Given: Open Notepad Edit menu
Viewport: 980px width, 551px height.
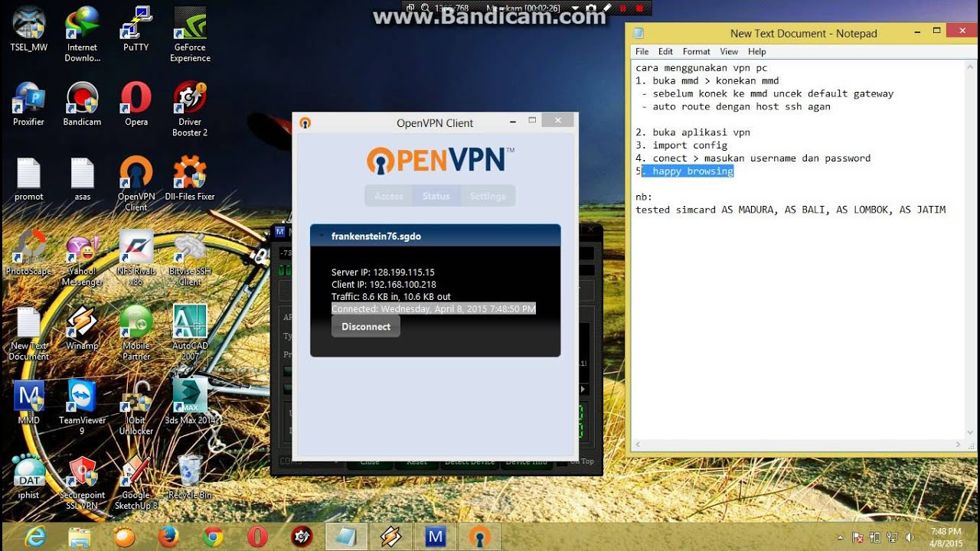Looking at the screenshot, I should [665, 51].
